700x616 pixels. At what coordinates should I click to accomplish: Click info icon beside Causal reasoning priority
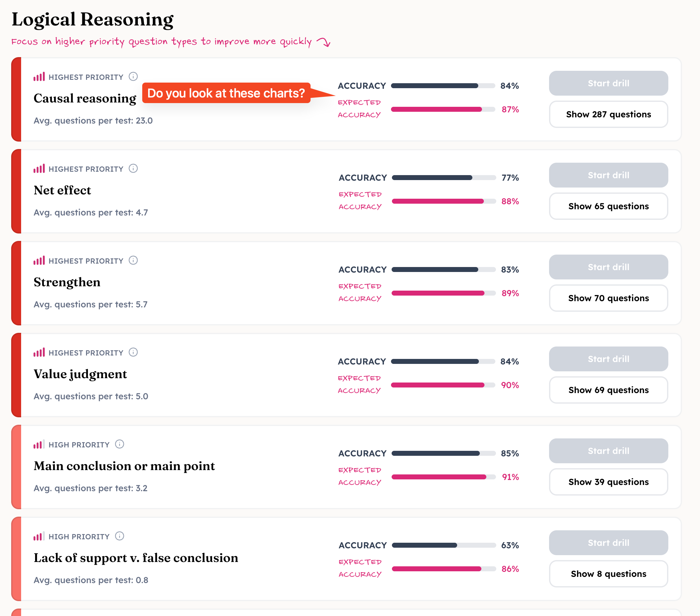click(133, 76)
